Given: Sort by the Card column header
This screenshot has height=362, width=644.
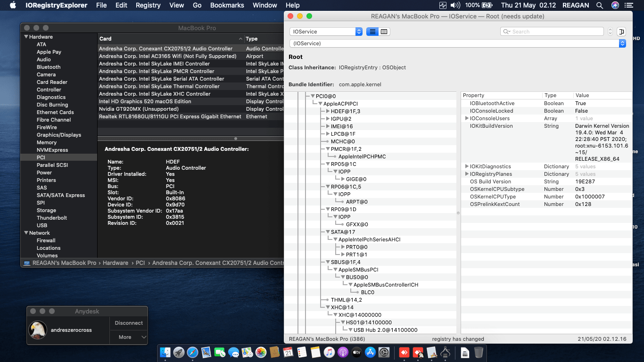Looking at the screenshot, I should (171, 39).
